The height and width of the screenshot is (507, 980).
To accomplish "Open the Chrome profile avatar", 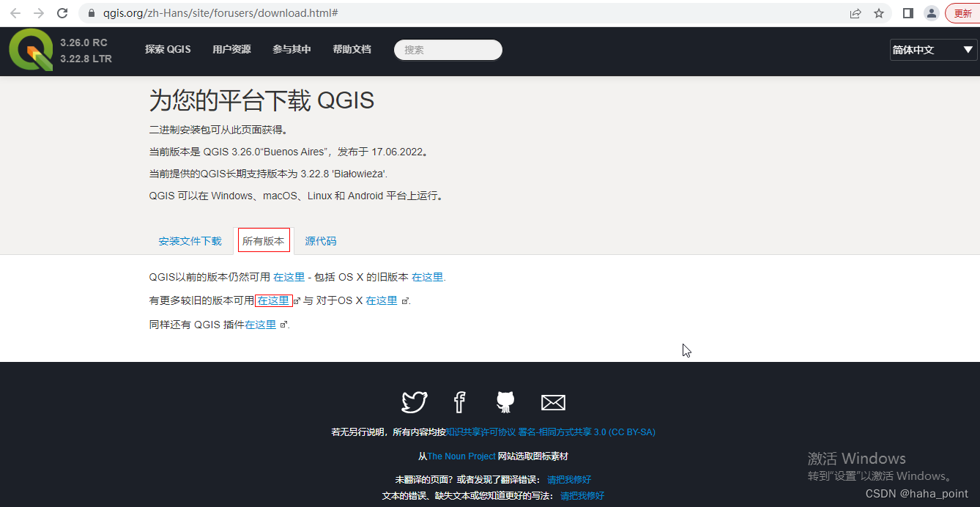I will [932, 13].
